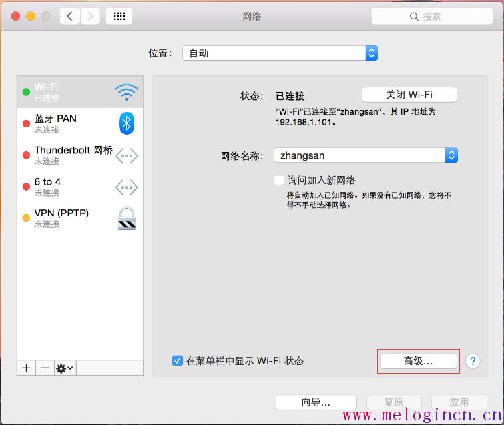Uncheck 在菜单栏中显示 Wi-Fi 状态 checkbox
The height and width of the screenshot is (425, 504).
[177, 360]
